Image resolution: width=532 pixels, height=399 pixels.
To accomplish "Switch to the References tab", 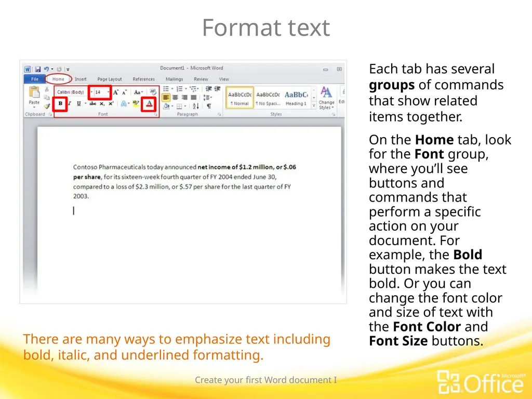I will pyautogui.click(x=143, y=79).
